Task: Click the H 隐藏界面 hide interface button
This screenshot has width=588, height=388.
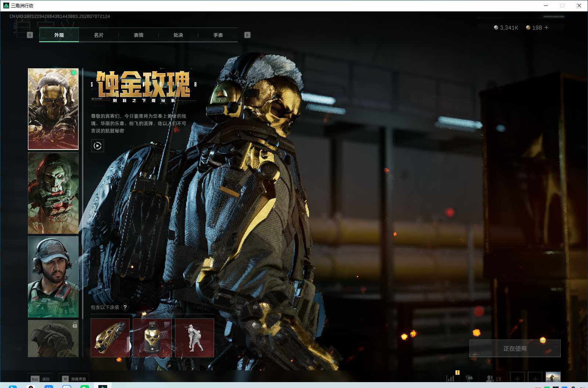Action: click(x=74, y=378)
